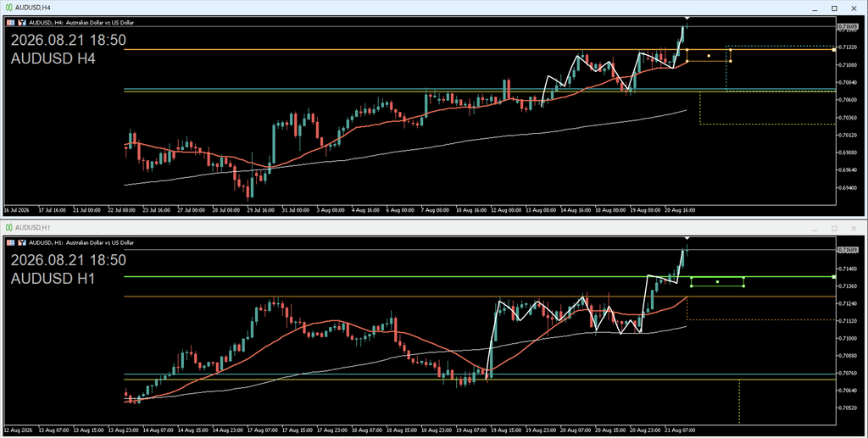Open one-click trading panel on H4 chart
The image size is (868, 438).
tap(10, 23)
